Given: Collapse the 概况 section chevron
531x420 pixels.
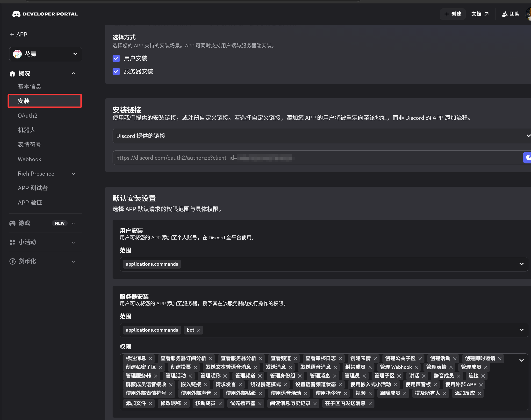Looking at the screenshot, I should (73, 73).
